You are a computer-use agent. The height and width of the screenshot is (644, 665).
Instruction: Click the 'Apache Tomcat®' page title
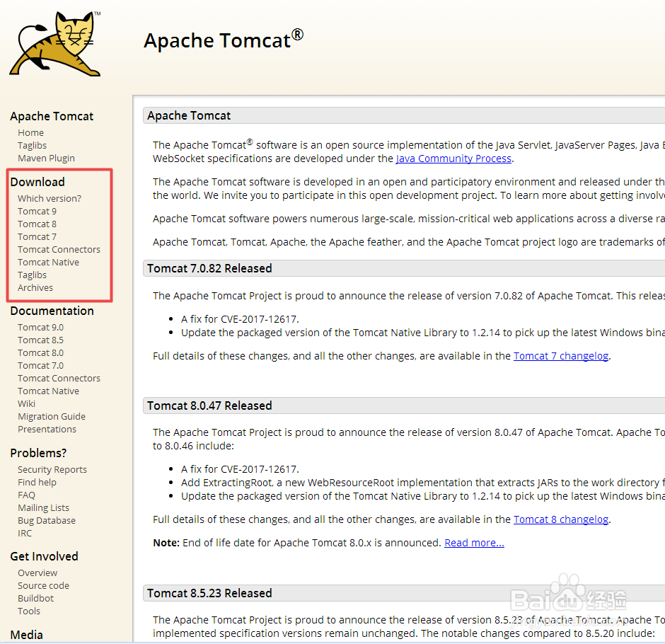click(x=224, y=40)
